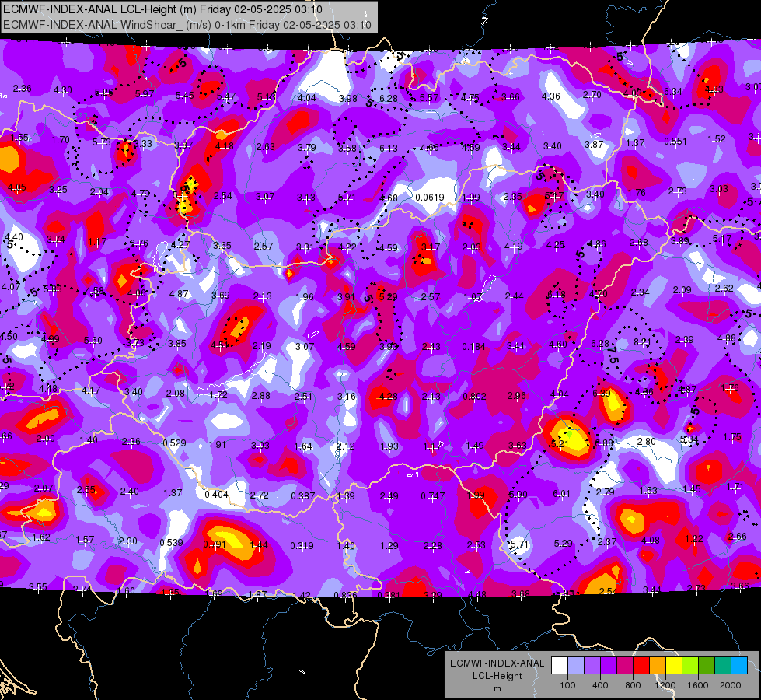Click the wind shear value 0.791

point(215,544)
